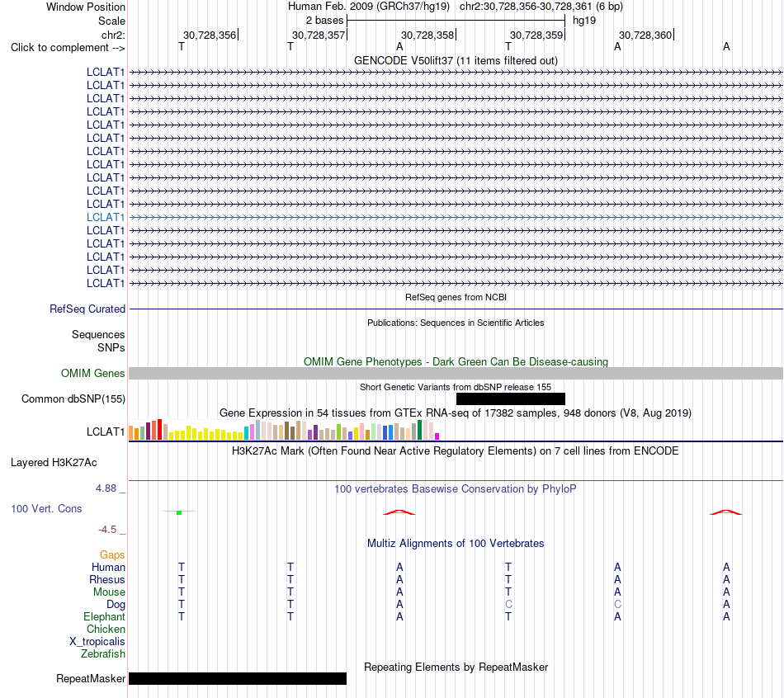Click 'Human Feb. 2009 (GRCh37/hg19)' header text
This screenshot has height=698, width=784.
coord(369,7)
